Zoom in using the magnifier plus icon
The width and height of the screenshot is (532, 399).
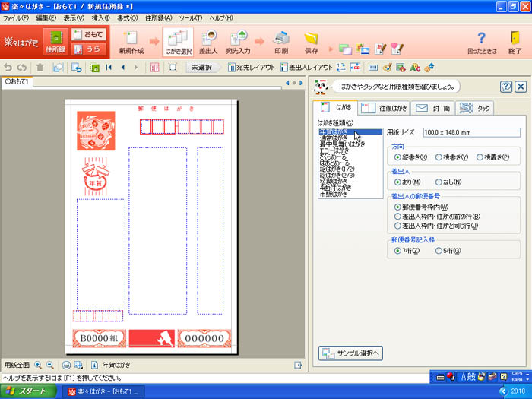click(38, 365)
